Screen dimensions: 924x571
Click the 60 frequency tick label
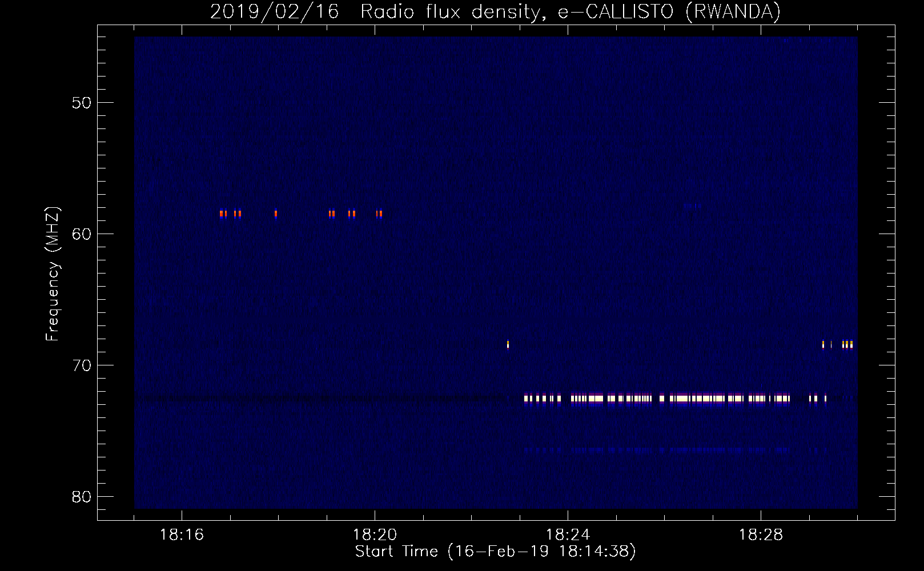pos(82,234)
